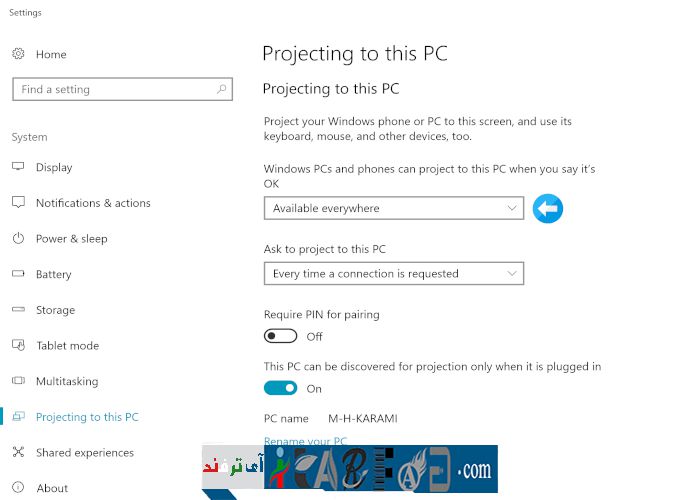Click the Display monitor icon

pyautogui.click(x=18, y=167)
